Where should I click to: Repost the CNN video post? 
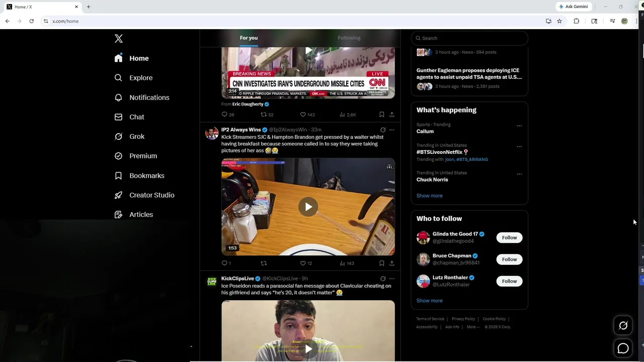click(267, 115)
